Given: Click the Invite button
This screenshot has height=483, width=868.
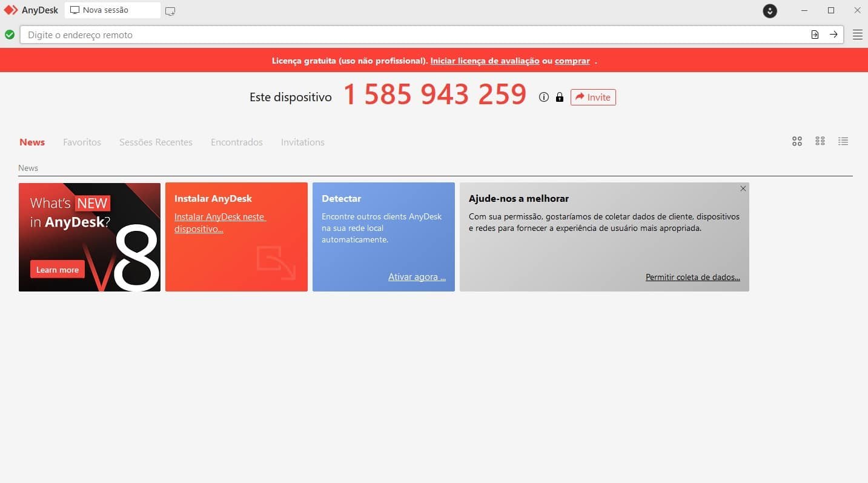Looking at the screenshot, I should (x=593, y=97).
